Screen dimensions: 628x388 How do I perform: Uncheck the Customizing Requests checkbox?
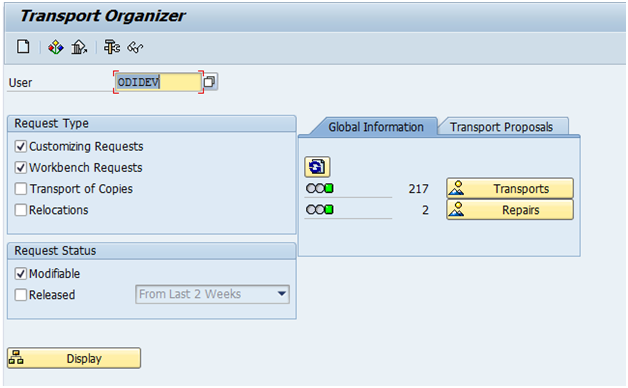(21, 147)
